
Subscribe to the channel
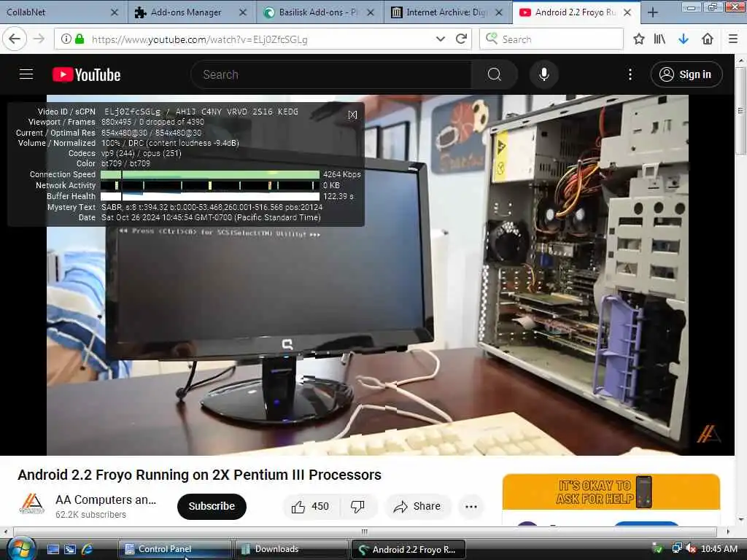[212, 506]
